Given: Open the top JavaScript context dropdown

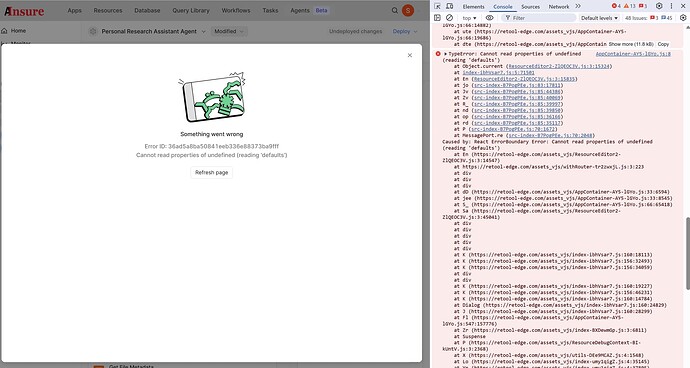Looking at the screenshot, I should pyautogui.click(x=469, y=18).
